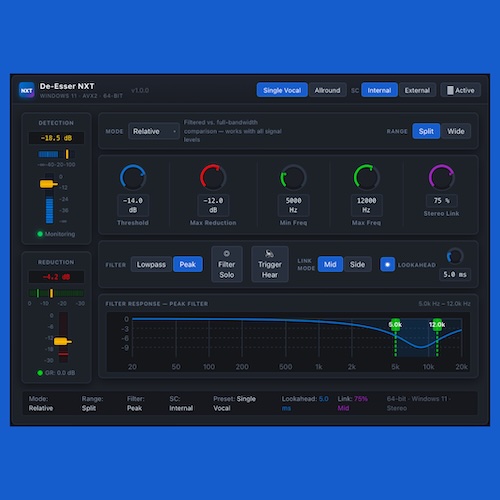Open the Relative mode dropdown
Screen dimensions: 500x500
[154, 131]
